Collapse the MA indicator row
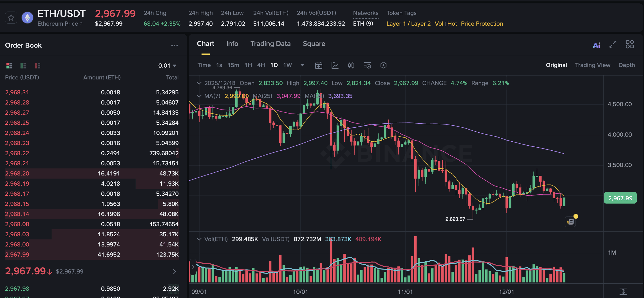This screenshot has width=644, height=298. pos(199,96)
